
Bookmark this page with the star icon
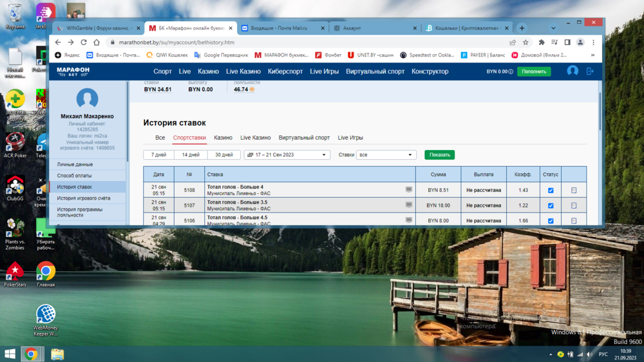(x=526, y=43)
